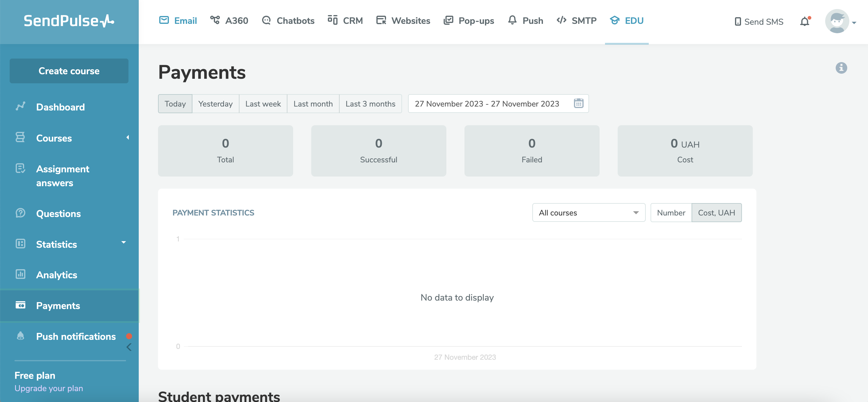Open the Chatbots tab label

pos(296,21)
